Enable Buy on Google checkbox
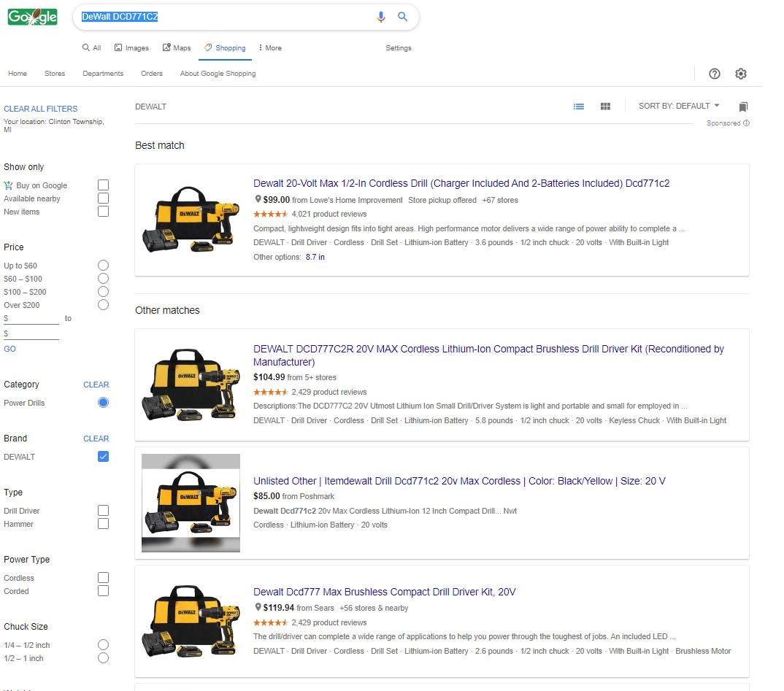Image resolution: width=784 pixels, height=691 pixels. 103,185
